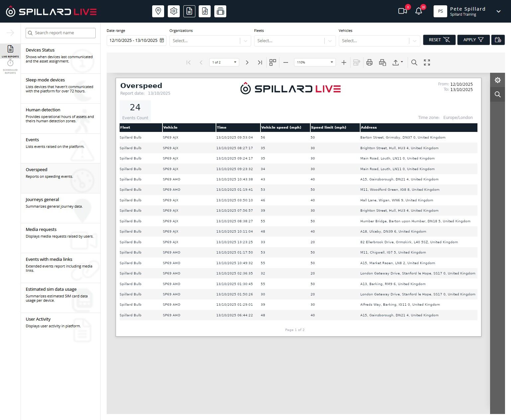
Task: Schedule this report with the calendar-clock button
Action: tap(498, 40)
